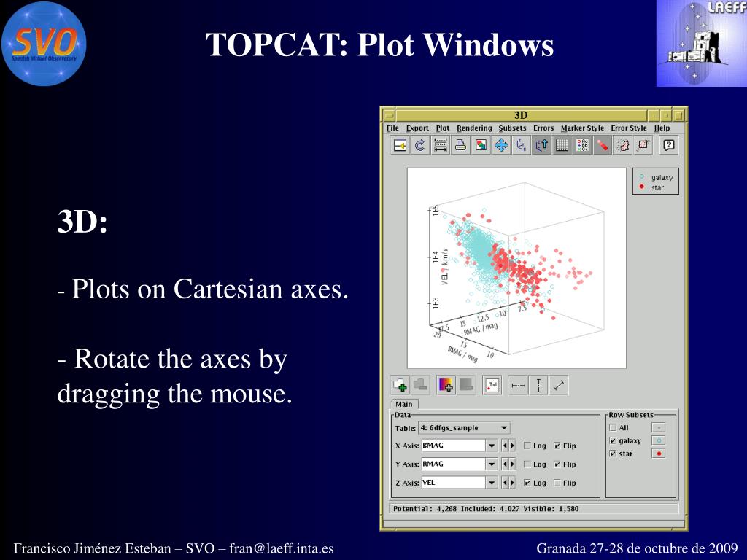Open the Z Axis VEL dropdown arrow
The width and height of the screenshot is (747, 560).
[x=492, y=483]
